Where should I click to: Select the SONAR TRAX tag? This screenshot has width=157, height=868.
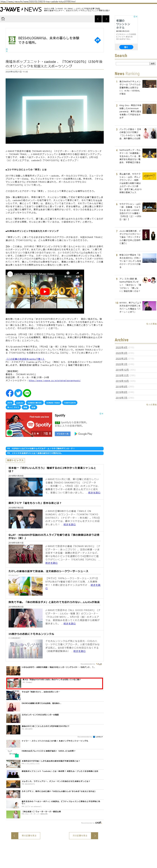tap(53, 403)
